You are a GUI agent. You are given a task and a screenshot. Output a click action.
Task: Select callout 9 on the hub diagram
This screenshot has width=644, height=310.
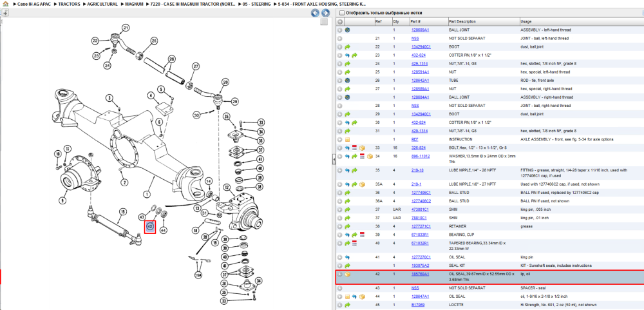tap(62, 200)
